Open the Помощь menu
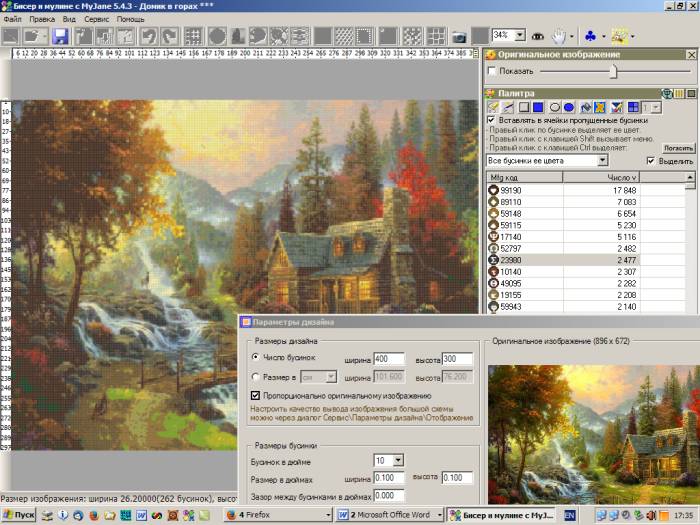The height and width of the screenshot is (525, 700). 130,19
